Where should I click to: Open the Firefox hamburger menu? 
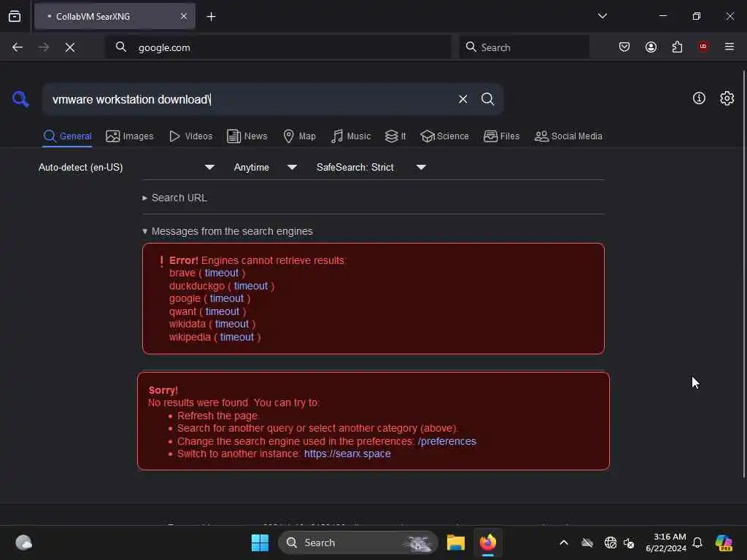click(729, 47)
